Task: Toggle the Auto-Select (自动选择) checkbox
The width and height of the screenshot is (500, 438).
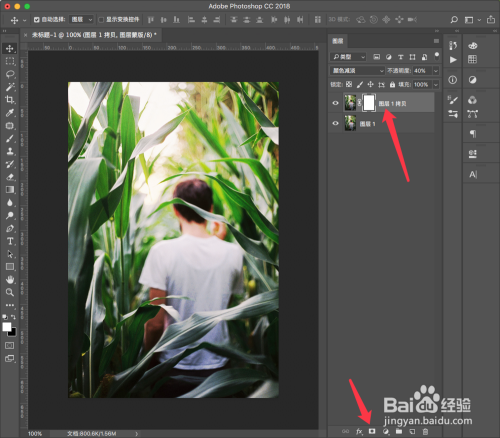Action: click(37, 20)
